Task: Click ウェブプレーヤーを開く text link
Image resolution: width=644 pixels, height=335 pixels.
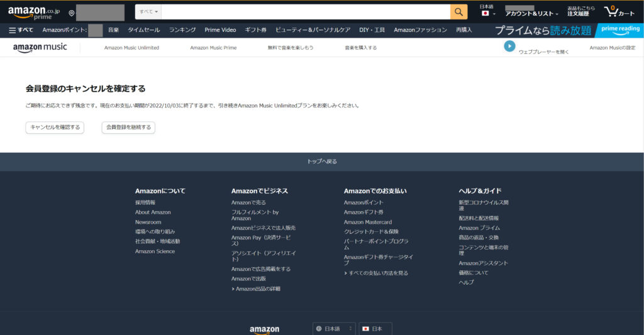Action: 543,52
